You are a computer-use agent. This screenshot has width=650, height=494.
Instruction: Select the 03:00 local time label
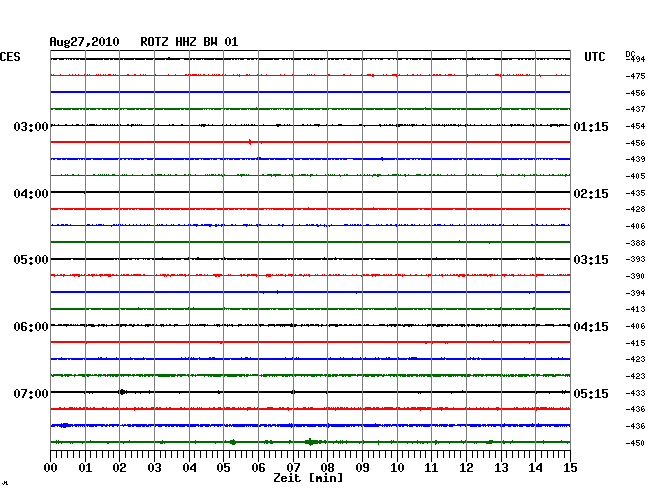coord(31,126)
